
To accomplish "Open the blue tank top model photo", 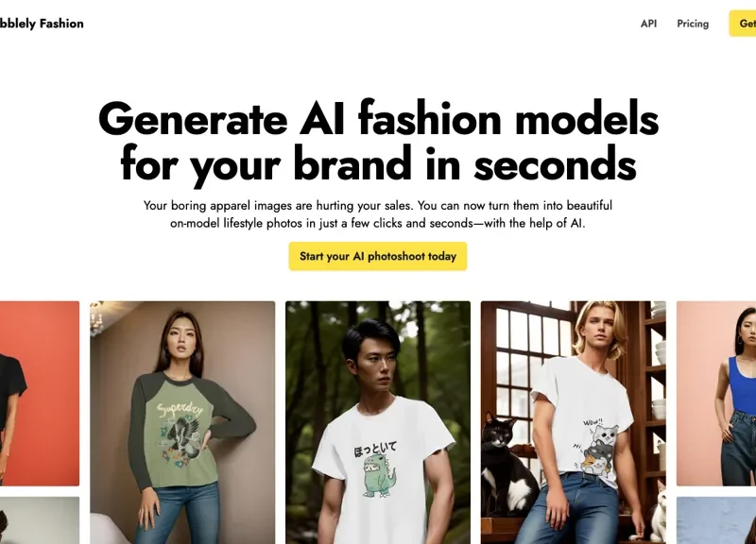I will tap(716, 394).
